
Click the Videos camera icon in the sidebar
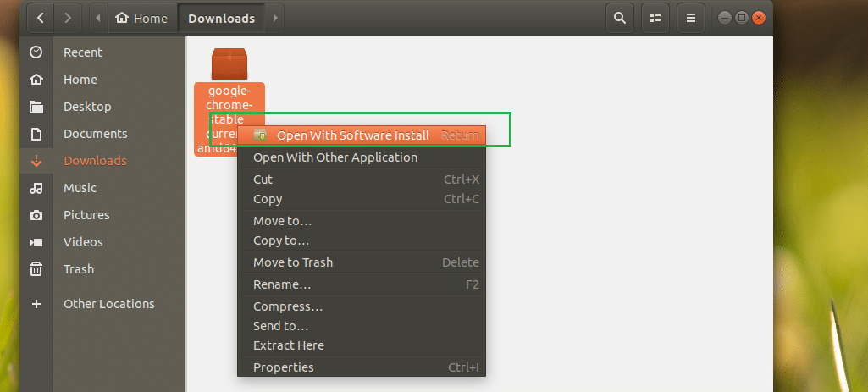click(36, 242)
